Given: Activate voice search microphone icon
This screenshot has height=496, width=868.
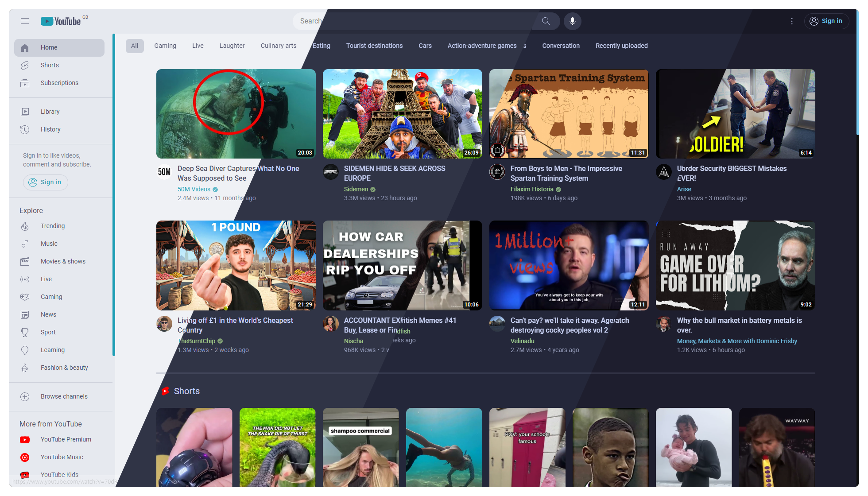Looking at the screenshot, I should point(573,21).
